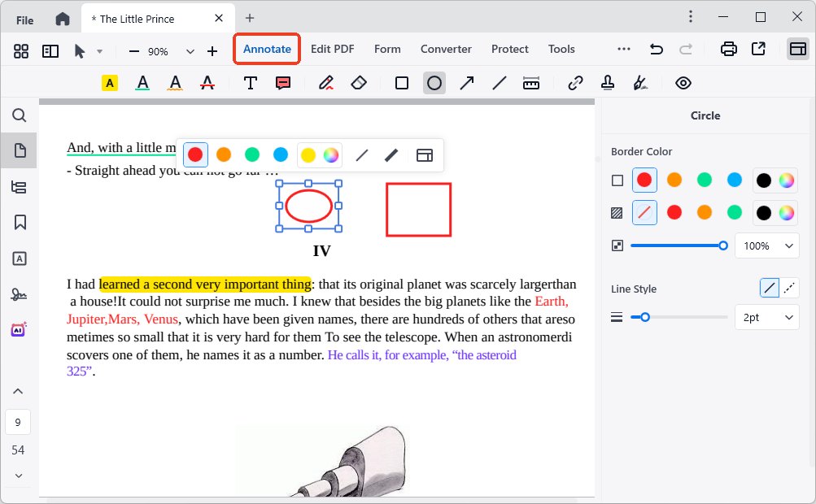Set border color to green
The width and height of the screenshot is (816, 504).
click(x=705, y=180)
